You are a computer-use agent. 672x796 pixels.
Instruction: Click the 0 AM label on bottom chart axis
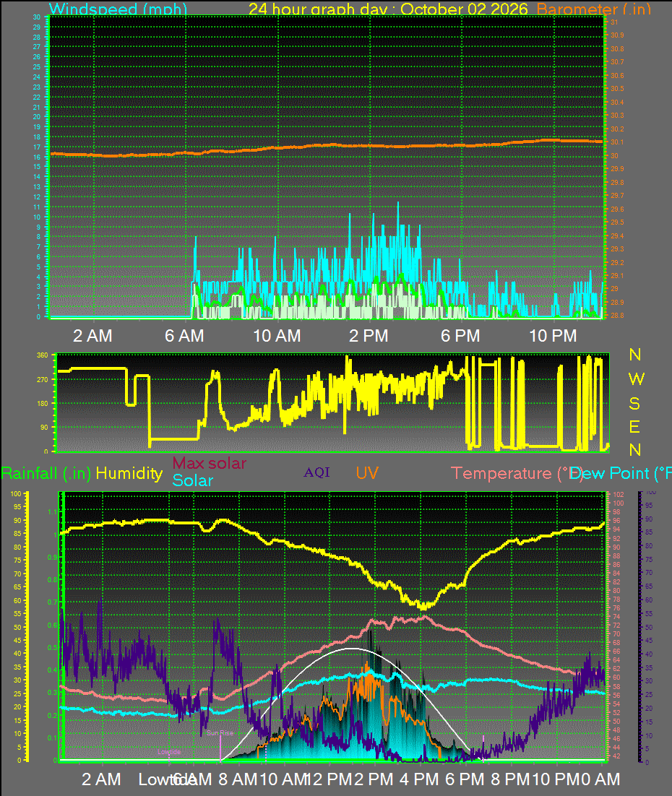pos(600,779)
